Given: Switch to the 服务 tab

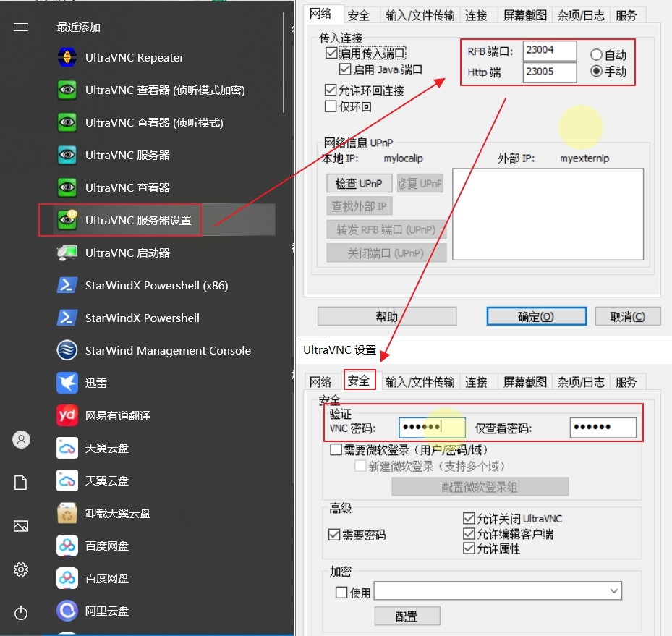Looking at the screenshot, I should (626, 381).
